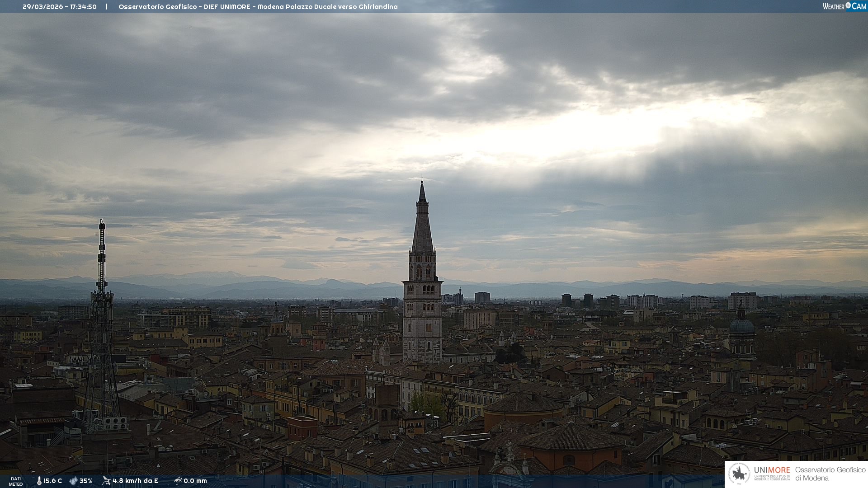Click the thermometer temperature icon
Viewport: 868px width, 488px height.
pos(39,481)
